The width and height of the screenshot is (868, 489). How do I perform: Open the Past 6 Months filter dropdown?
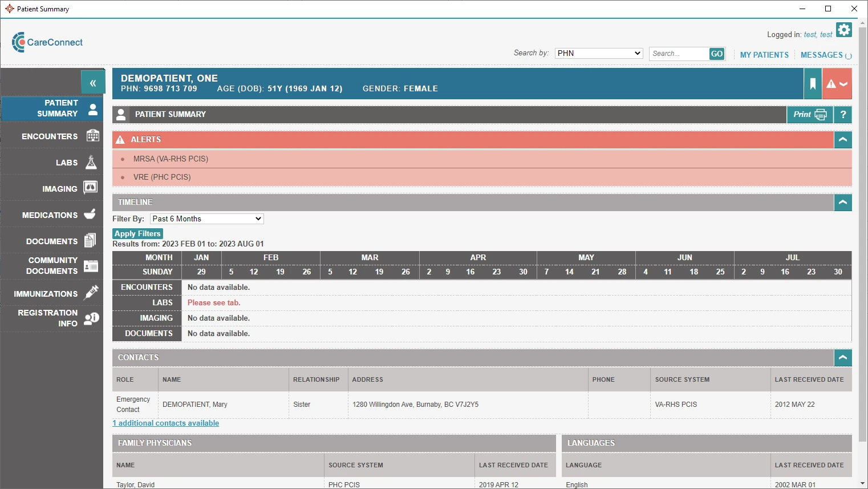[206, 219]
